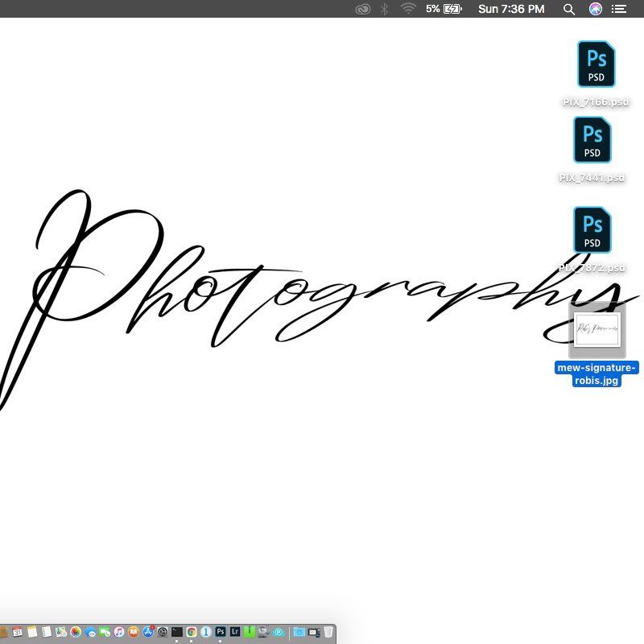Launch iTunes from the dock
Screen dimensions: 644x644
[x=118, y=633]
